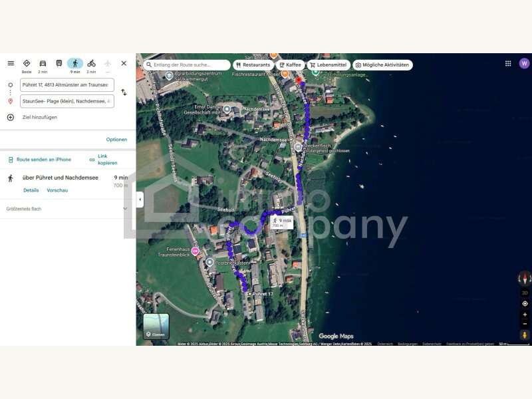Click the compass to reset north
This screenshot has height=399, width=532.
[x=525, y=279]
